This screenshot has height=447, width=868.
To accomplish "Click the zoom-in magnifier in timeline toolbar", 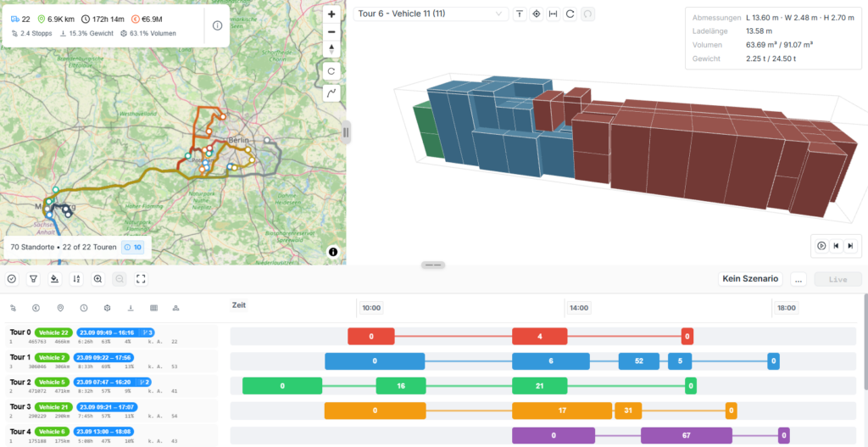I will pos(98,279).
